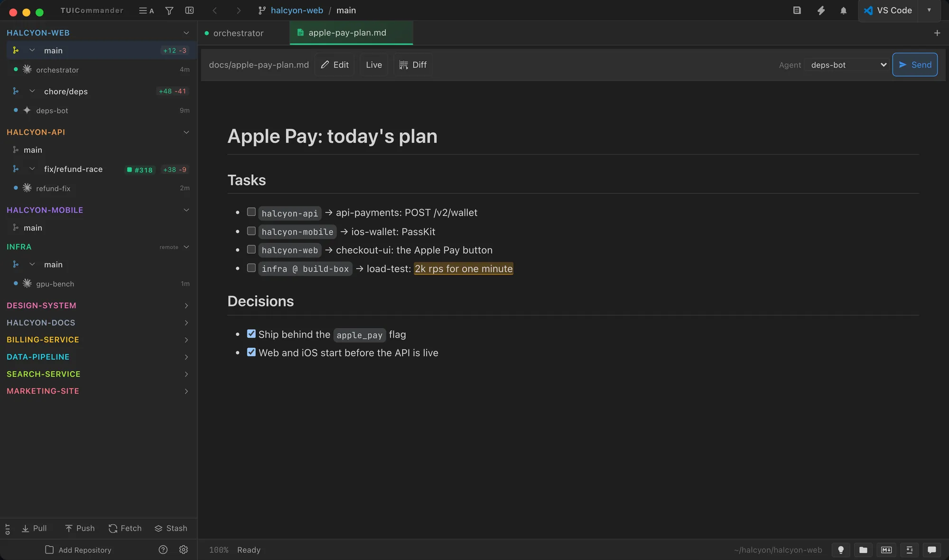Open the VS Code dropdown arrow
This screenshot has width=949, height=560.
tap(929, 10)
